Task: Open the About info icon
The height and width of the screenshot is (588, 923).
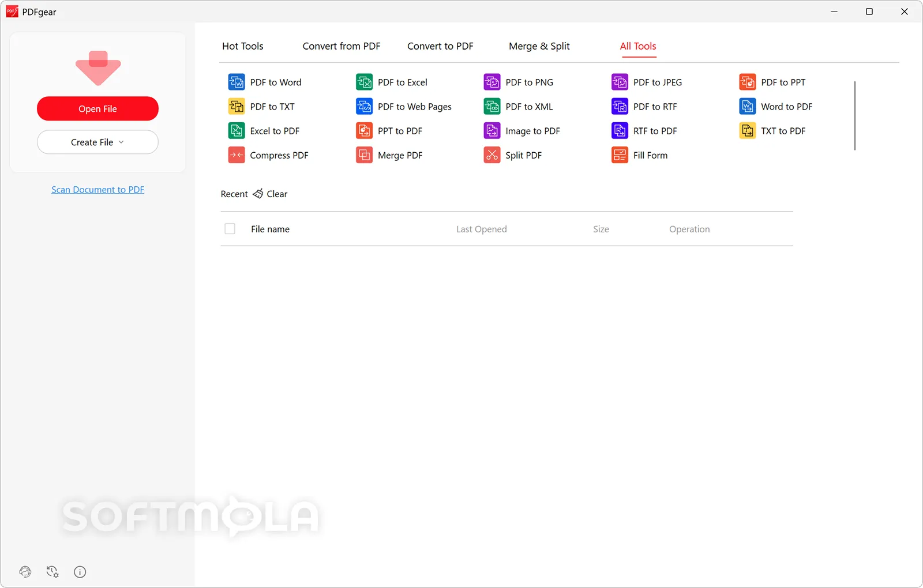Action: pyautogui.click(x=80, y=572)
